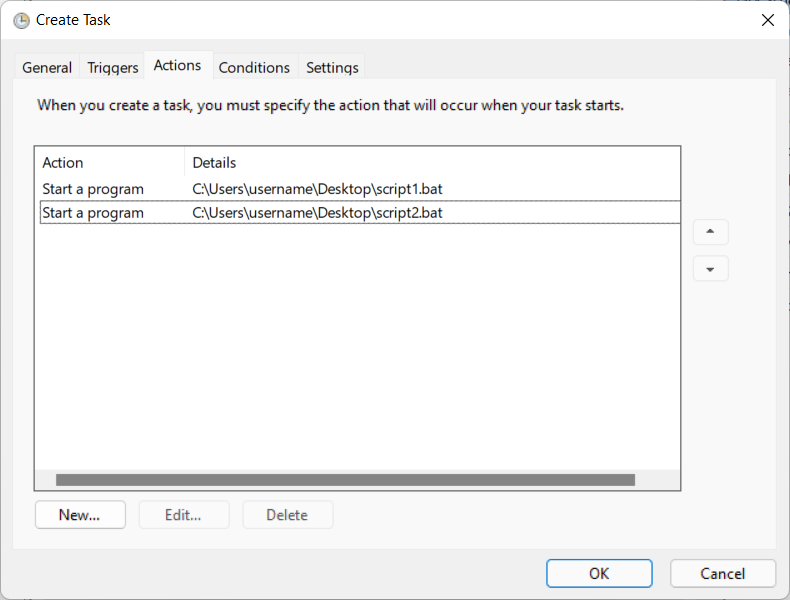Confirm the task with the OK button
The width and height of the screenshot is (790, 600).
click(599, 573)
